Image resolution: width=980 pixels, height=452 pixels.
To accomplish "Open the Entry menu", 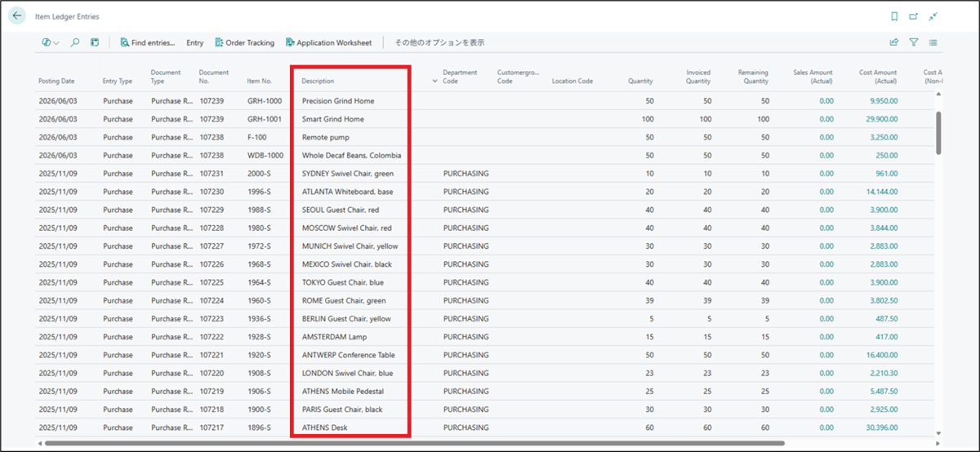I will coord(195,42).
